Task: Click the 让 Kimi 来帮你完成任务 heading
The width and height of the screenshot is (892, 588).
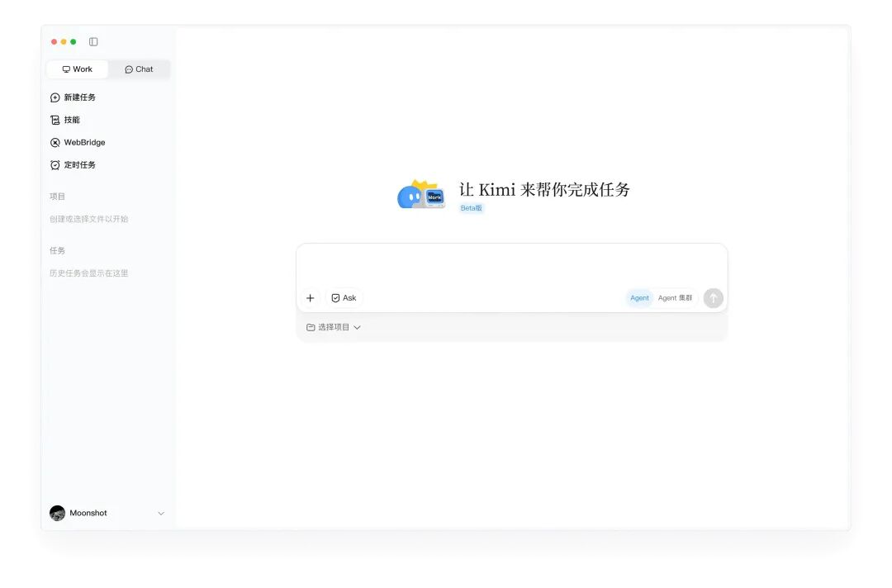Action: [544, 189]
